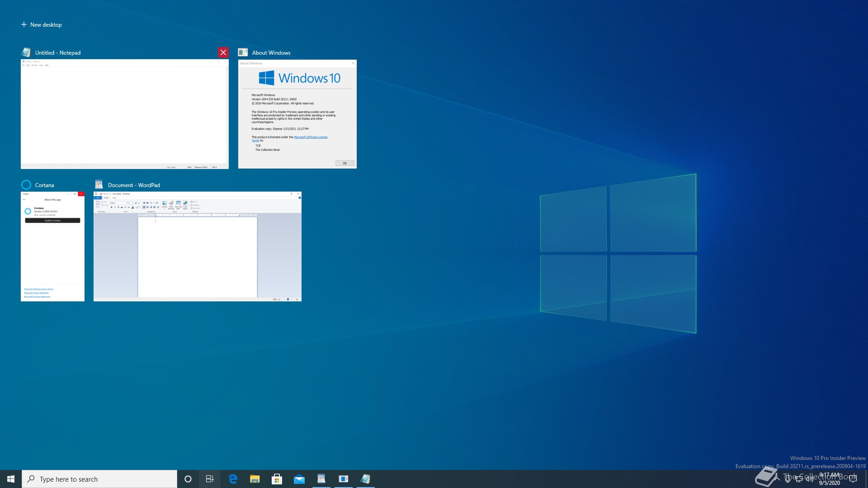This screenshot has width=868, height=488.
Task: Open Cortana from the taskbar circle icon
Action: 188,479
